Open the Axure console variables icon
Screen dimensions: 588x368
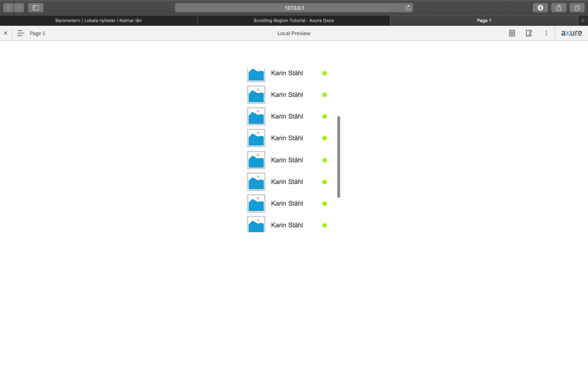click(x=529, y=33)
